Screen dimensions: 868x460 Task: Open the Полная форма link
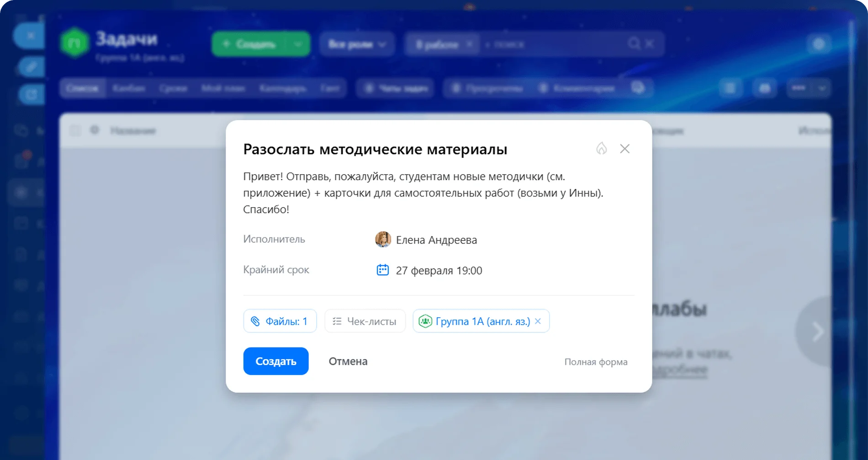596,362
